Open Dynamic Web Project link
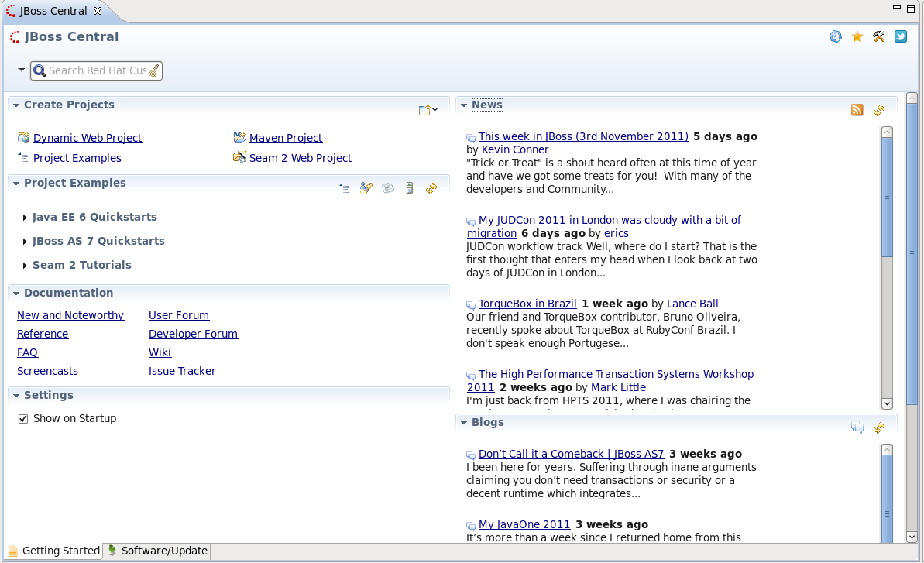 coord(88,138)
